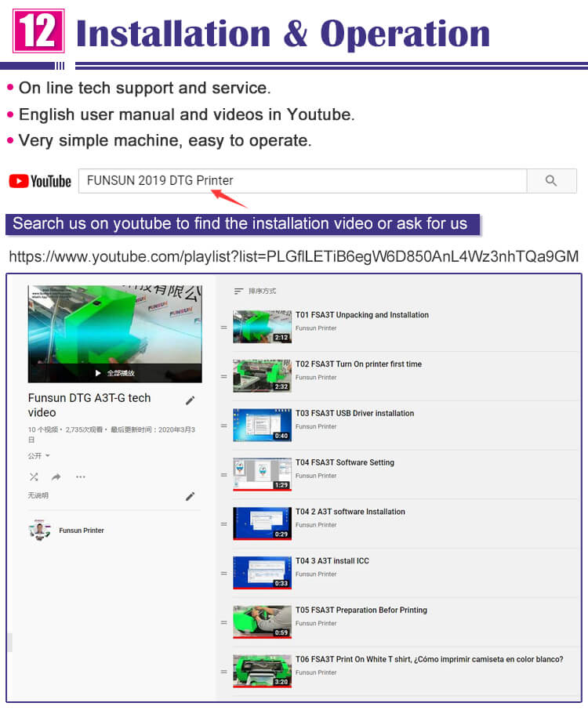Image resolution: width=588 pixels, height=710 pixels.
Task: Play all videos on playlist cover thumbnail
Action: pyautogui.click(x=115, y=373)
